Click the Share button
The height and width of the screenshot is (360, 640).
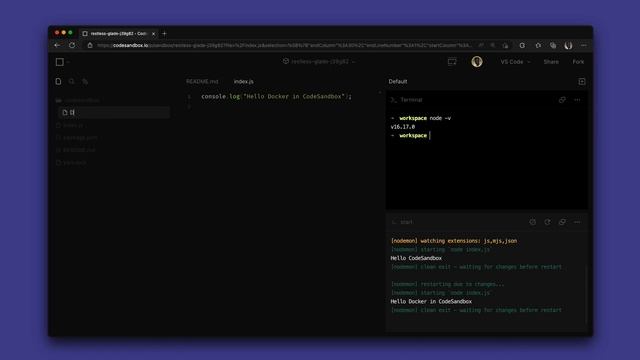[x=551, y=62]
